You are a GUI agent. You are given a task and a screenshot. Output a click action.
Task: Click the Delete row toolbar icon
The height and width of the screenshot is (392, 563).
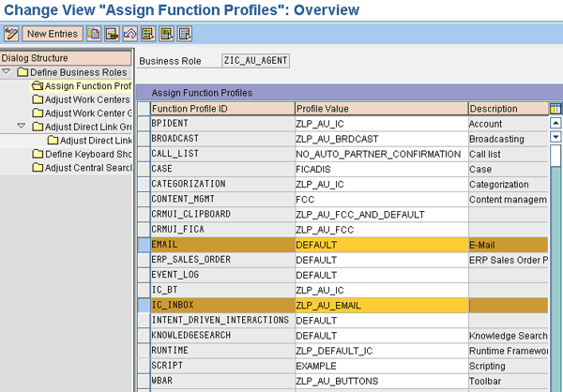113,35
